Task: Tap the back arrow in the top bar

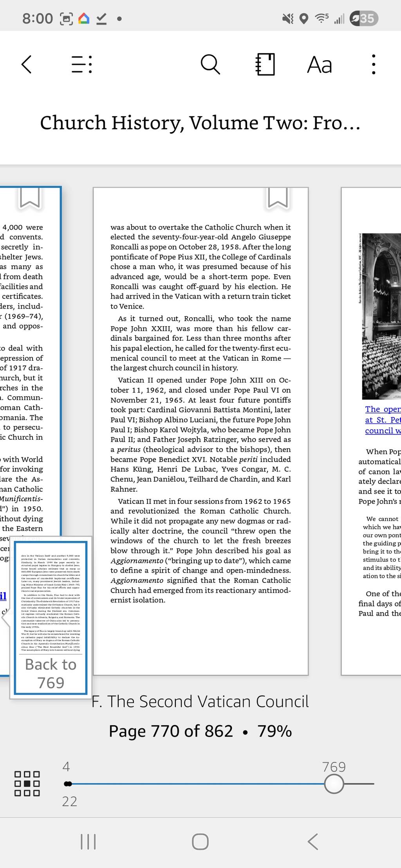Action: coord(26,64)
